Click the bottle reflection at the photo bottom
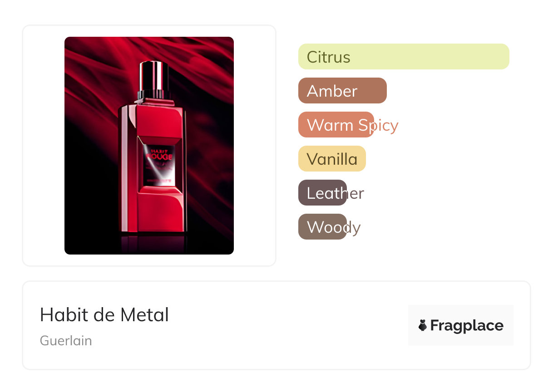 [x=153, y=244]
